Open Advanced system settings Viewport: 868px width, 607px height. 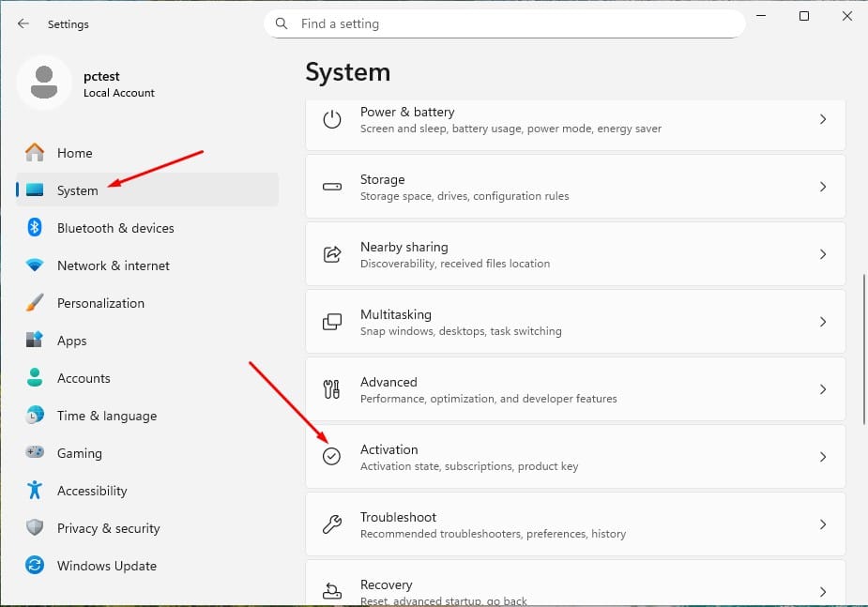click(x=574, y=389)
